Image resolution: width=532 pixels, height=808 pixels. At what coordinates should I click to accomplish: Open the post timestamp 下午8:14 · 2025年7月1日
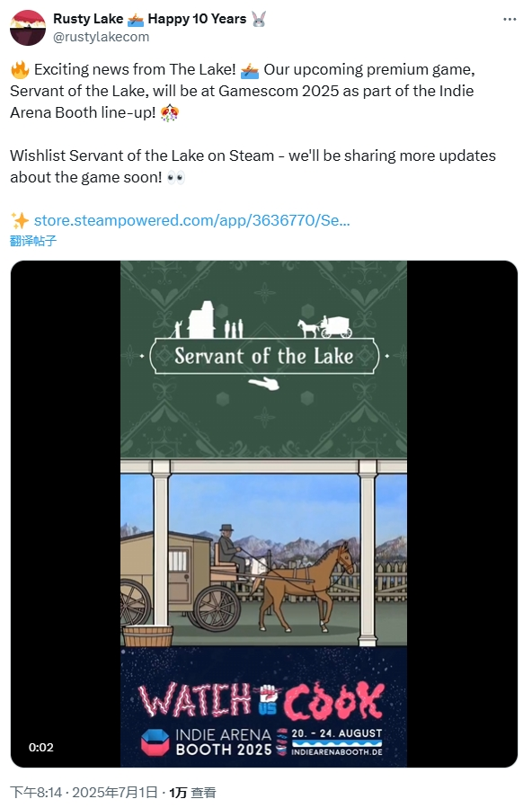84,793
